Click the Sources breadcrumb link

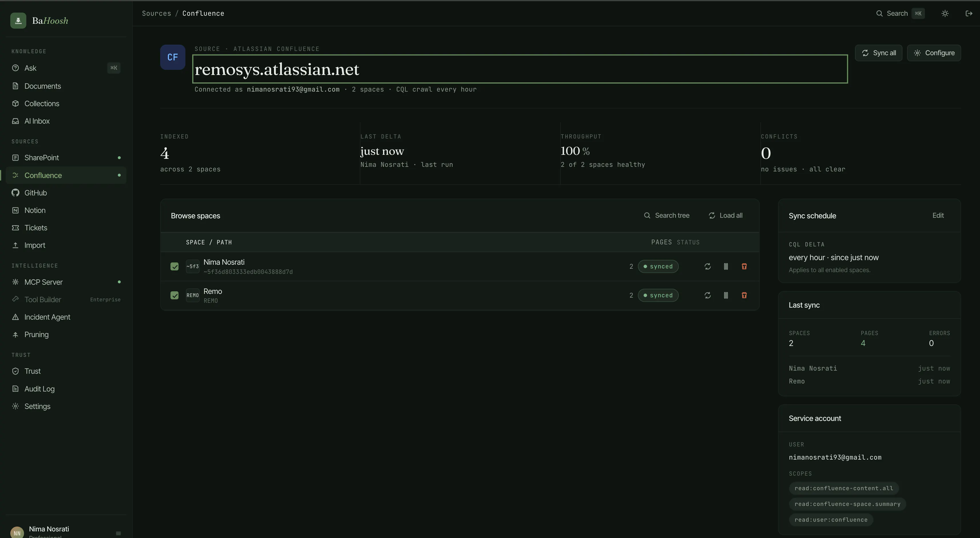point(156,13)
